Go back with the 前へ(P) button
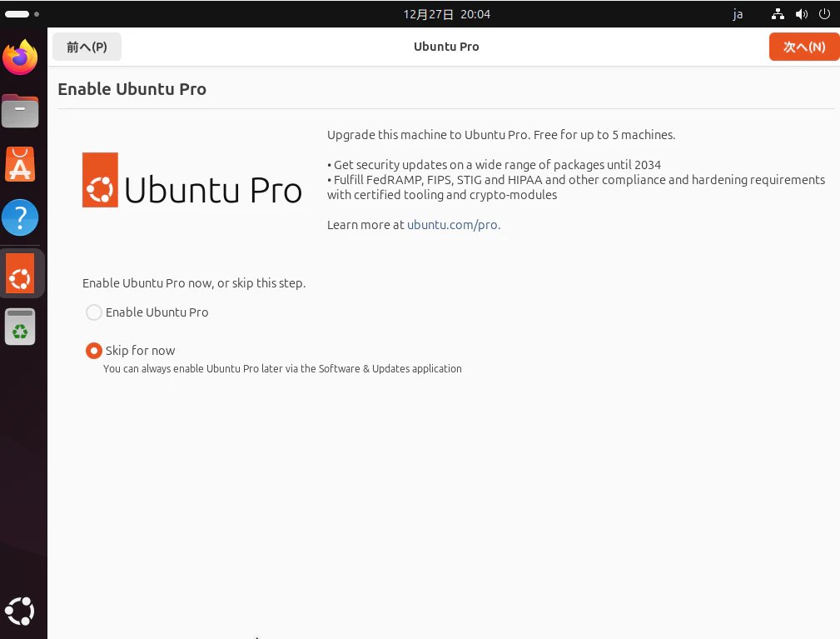840x639 pixels. [x=87, y=47]
